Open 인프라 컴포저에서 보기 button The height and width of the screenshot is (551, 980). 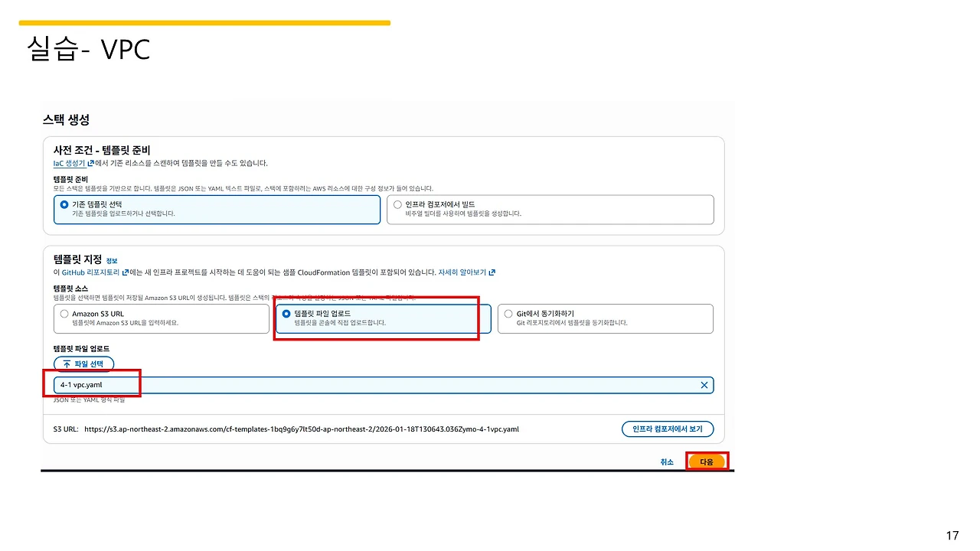668,429
